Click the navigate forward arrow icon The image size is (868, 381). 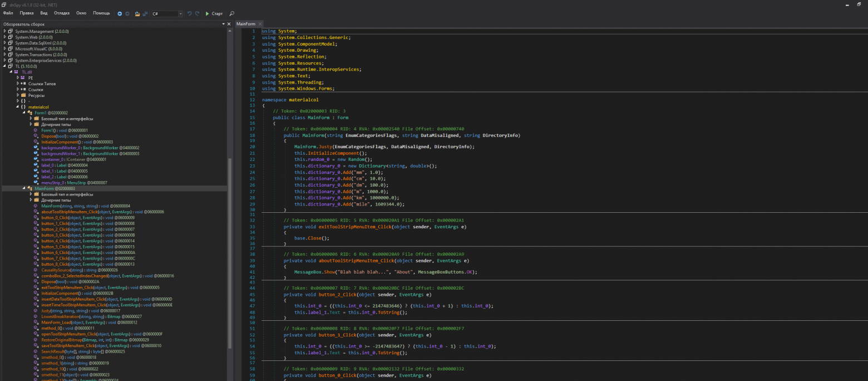coord(127,13)
